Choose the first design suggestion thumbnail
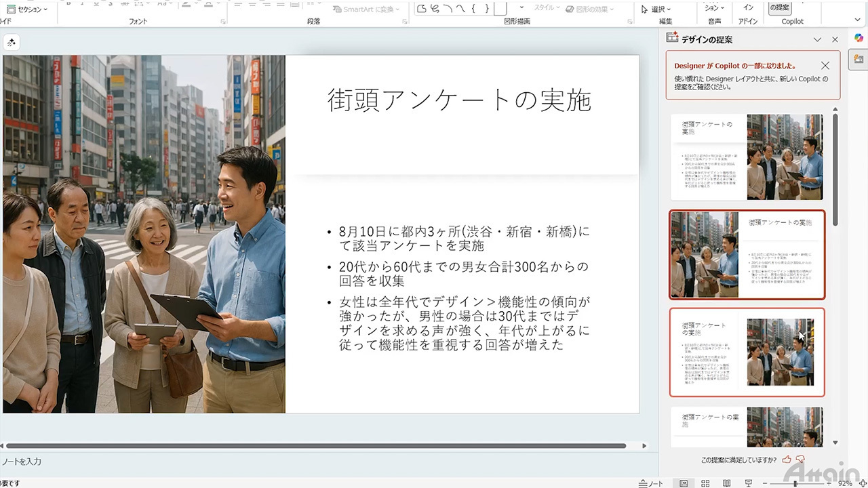Image resolution: width=868 pixels, height=488 pixels. (x=747, y=157)
